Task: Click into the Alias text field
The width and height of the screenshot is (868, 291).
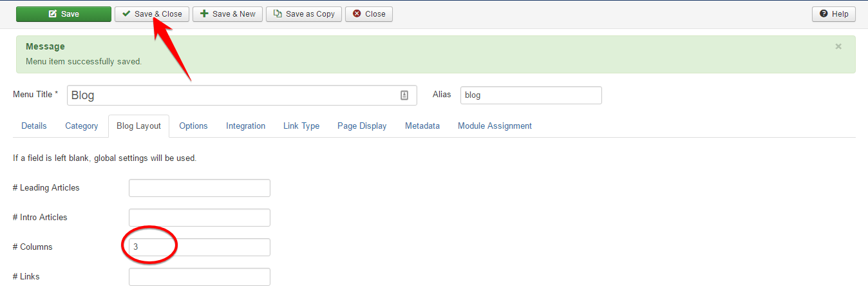Action: (531, 95)
